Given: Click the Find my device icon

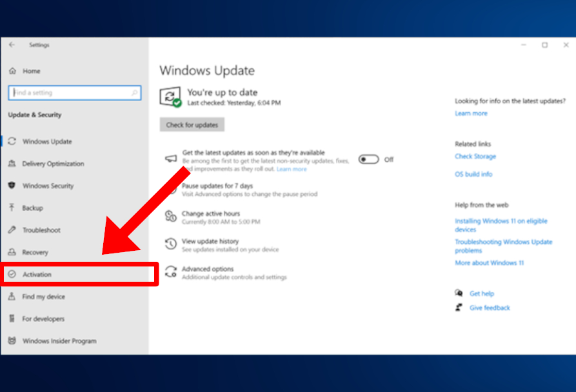Looking at the screenshot, I should point(12,297).
